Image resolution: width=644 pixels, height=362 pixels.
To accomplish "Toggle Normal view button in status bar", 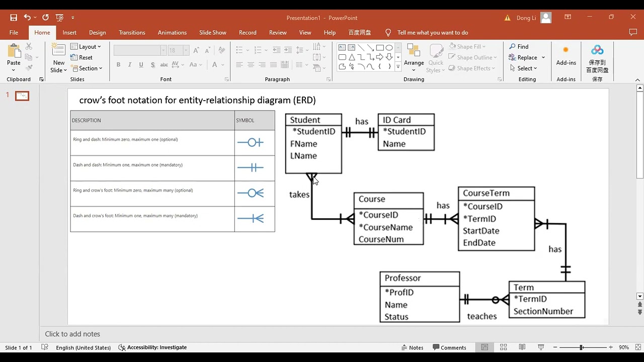I will click(485, 347).
